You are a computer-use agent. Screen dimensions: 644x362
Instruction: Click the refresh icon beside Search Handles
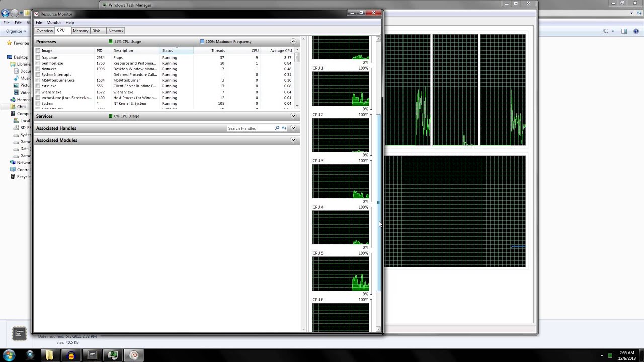click(x=284, y=128)
